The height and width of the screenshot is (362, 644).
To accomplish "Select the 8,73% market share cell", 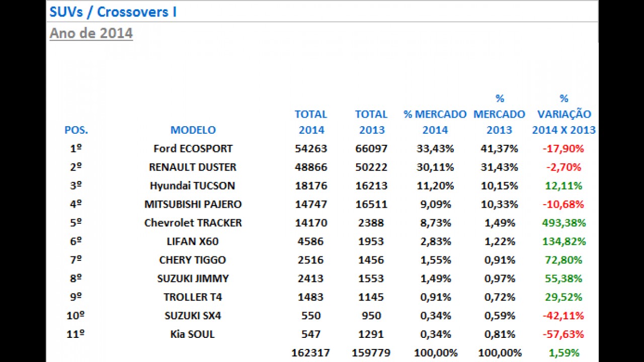I will tap(435, 223).
